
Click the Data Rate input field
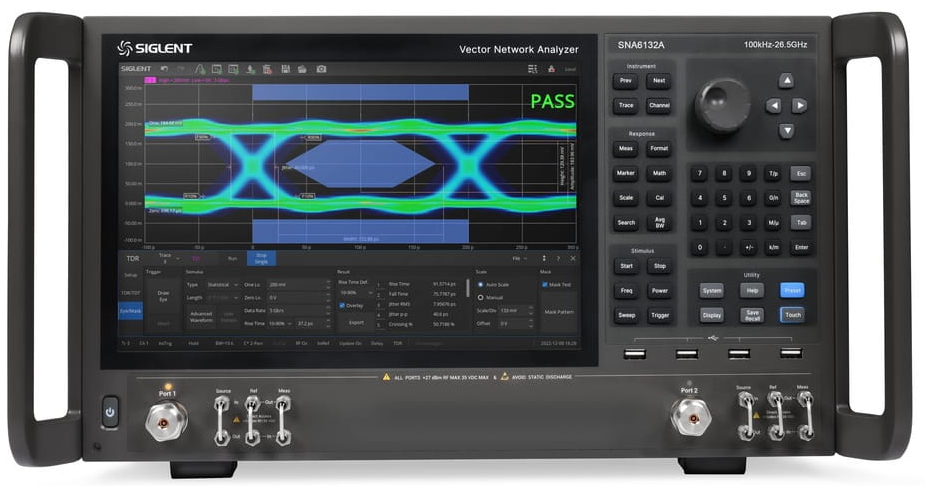click(x=299, y=310)
